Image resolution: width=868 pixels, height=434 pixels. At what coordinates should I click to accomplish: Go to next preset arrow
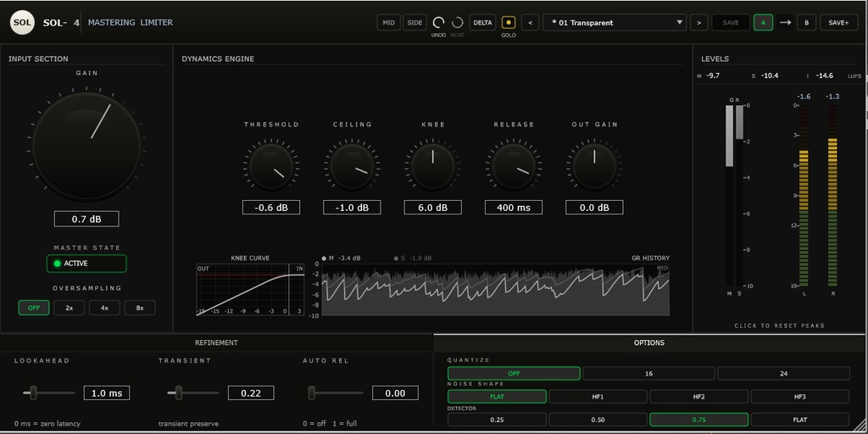(x=699, y=23)
